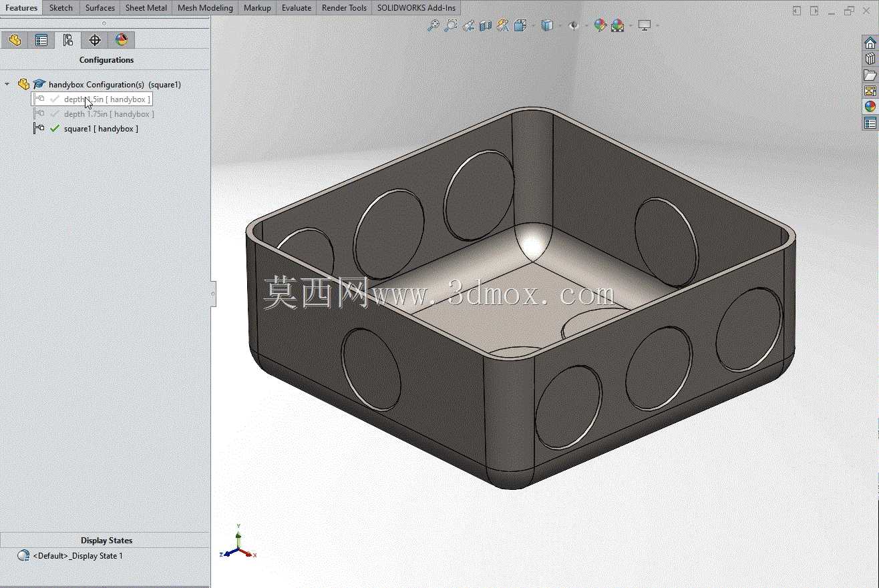Select the ConfigurationManager tab
The width and height of the screenshot is (879, 588).
[68, 40]
